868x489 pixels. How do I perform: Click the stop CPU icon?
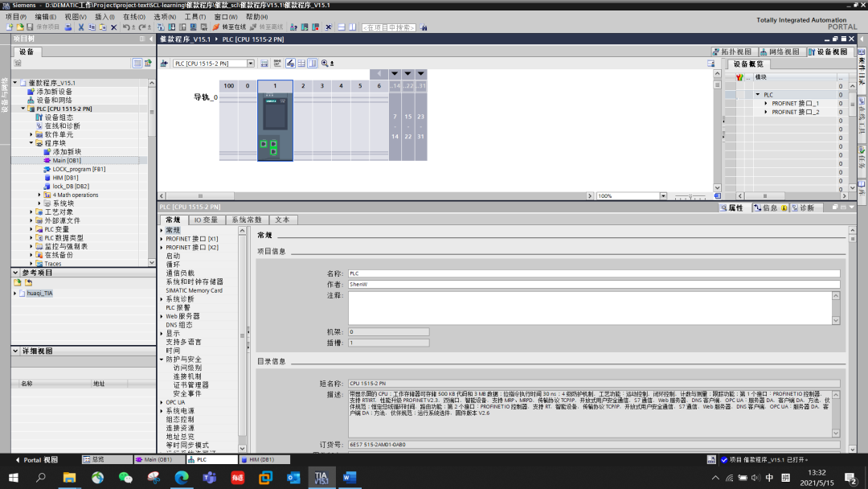point(316,27)
